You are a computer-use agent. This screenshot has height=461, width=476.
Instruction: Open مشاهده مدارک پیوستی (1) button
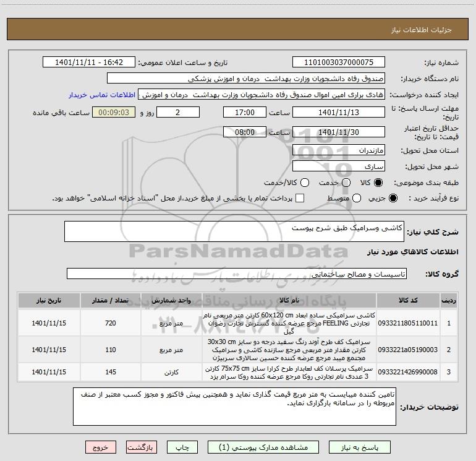tap(263, 447)
